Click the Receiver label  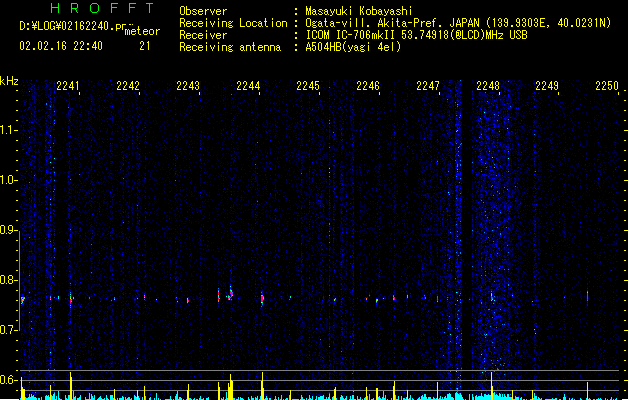[x=203, y=35]
